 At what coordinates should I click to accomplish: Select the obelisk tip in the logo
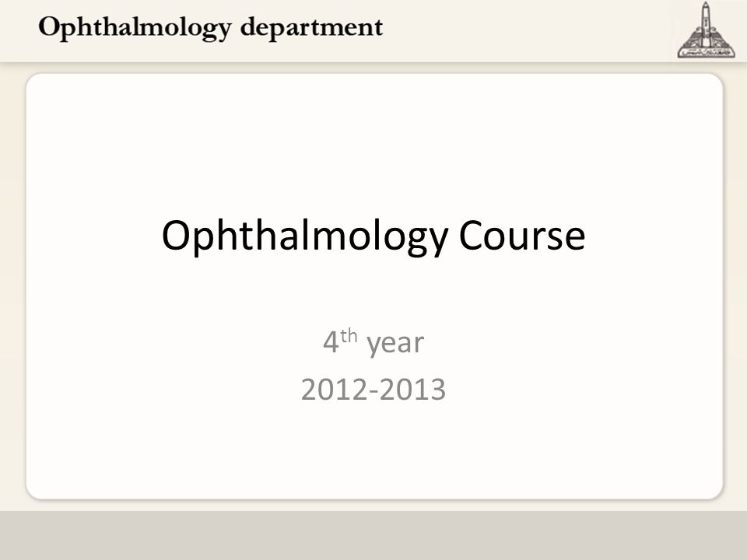706,7
